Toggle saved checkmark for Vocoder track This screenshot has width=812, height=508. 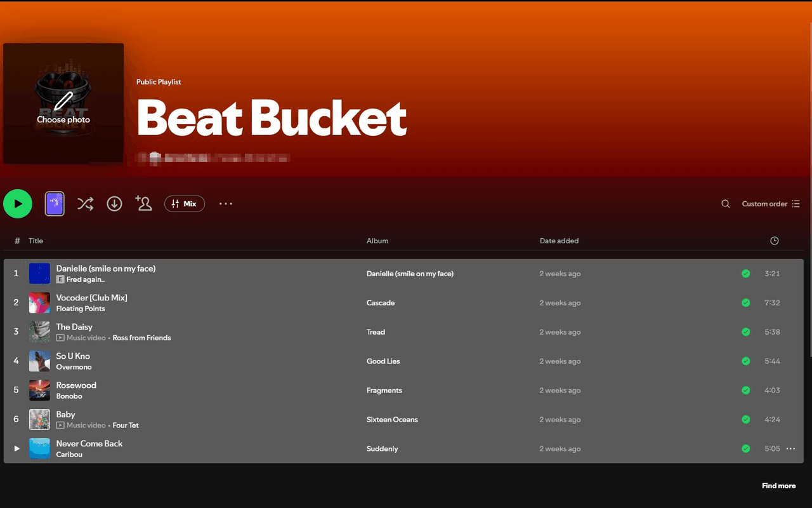click(x=746, y=303)
